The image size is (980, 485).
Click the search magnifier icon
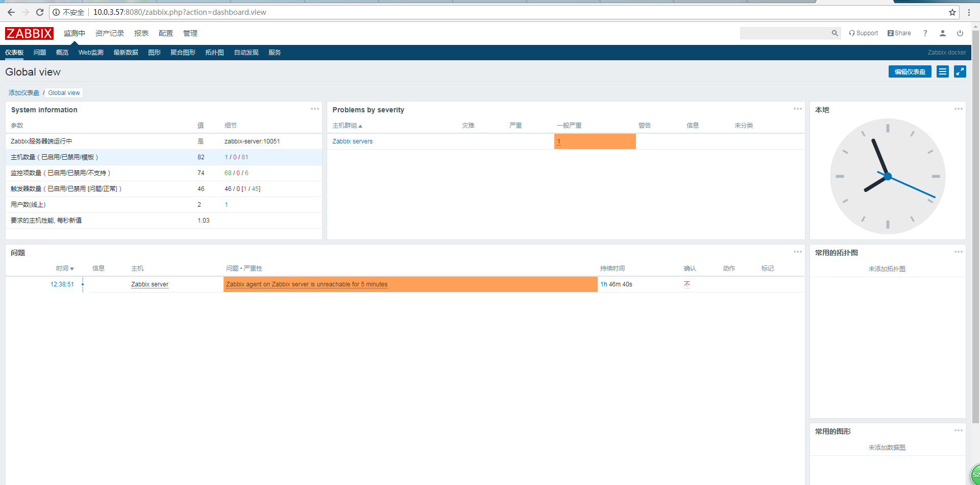[835, 33]
